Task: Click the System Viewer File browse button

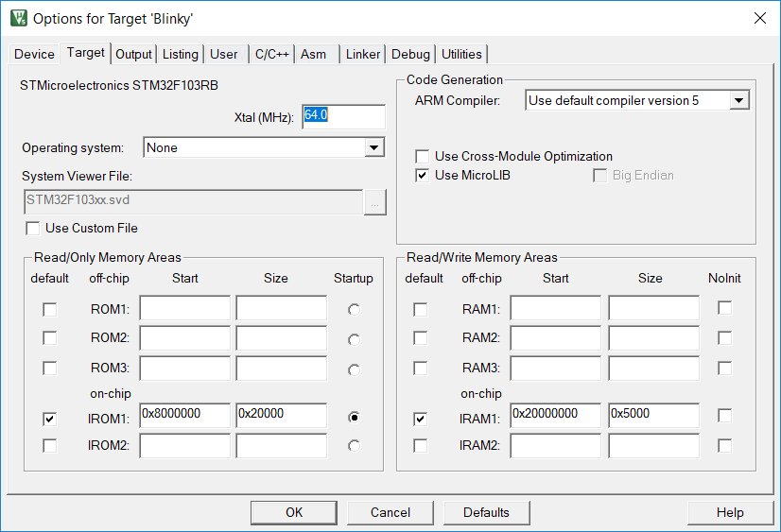Action: (x=374, y=202)
